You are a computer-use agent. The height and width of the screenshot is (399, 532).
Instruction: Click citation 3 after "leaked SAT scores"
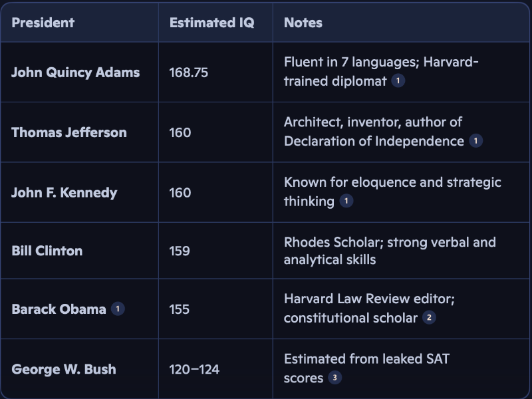(335, 378)
